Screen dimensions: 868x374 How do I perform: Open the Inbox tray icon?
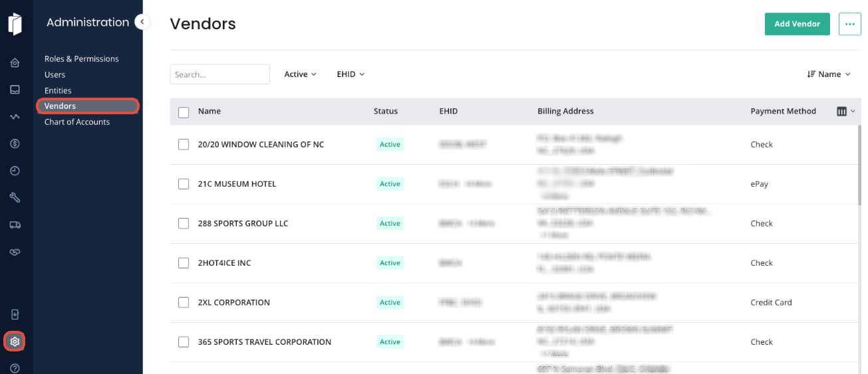click(15, 90)
